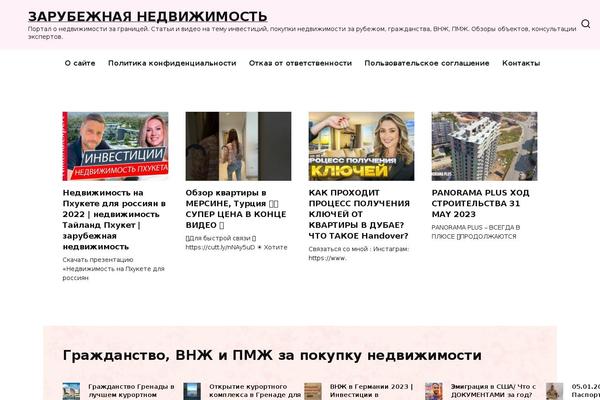Open link Эмиграция в США/ Что с ДОКУМЕНТАМИ
Viewport: 600px width, 400px height.
[x=493, y=391]
